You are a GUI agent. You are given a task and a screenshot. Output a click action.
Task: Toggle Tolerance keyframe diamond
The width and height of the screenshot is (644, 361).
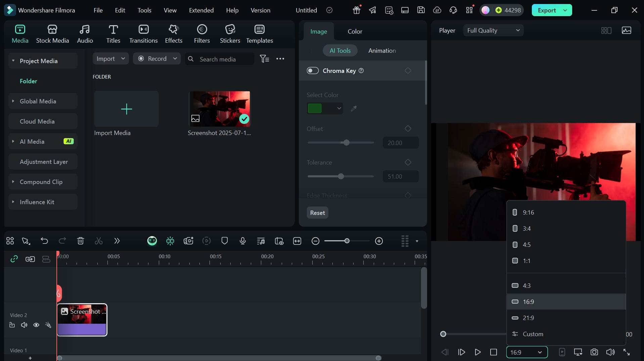click(408, 162)
